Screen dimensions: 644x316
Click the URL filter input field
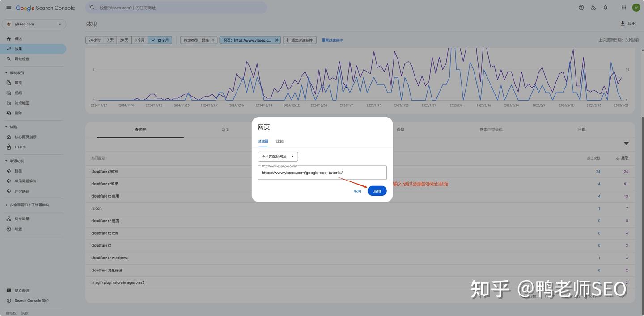click(322, 173)
